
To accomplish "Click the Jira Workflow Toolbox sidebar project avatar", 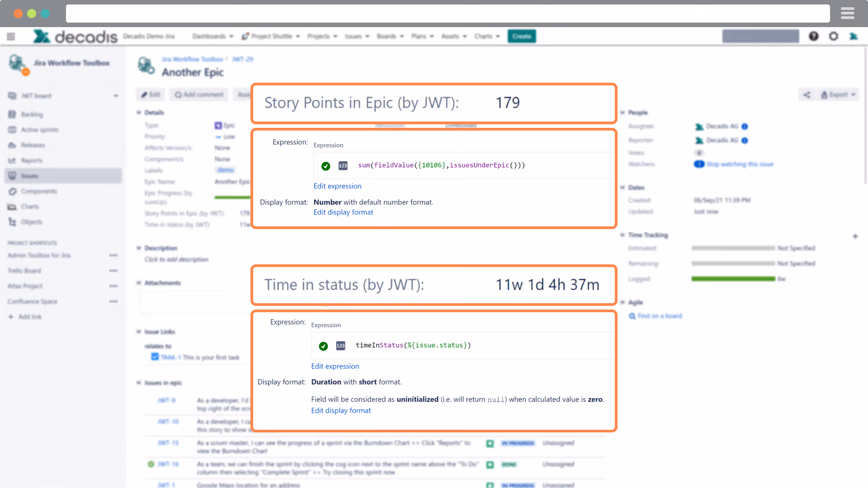I will 18,64.
